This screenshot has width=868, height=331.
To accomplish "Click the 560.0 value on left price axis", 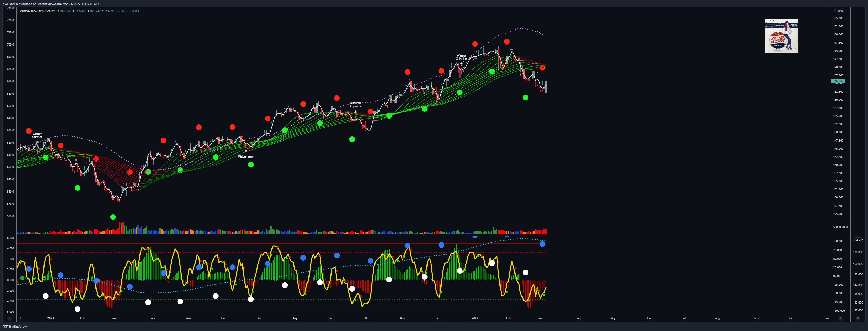I will pyautogui.click(x=10, y=216).
